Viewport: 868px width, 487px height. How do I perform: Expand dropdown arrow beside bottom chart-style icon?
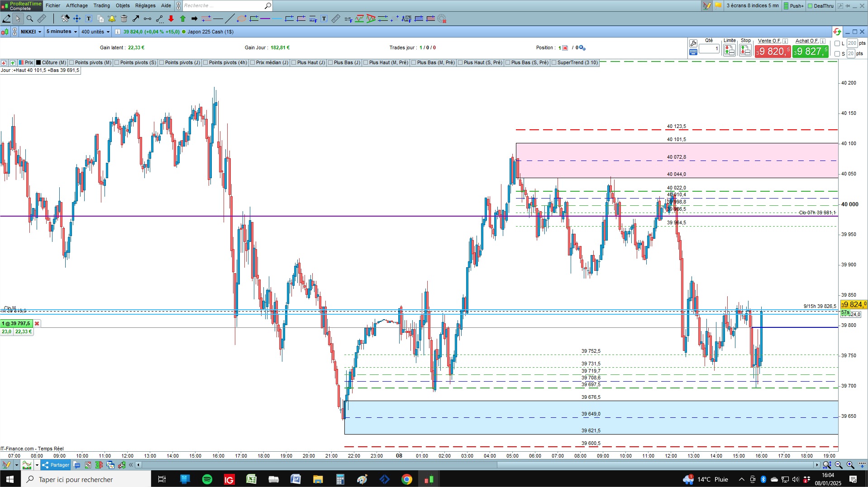pyautogui.click(x=37, y=465)
